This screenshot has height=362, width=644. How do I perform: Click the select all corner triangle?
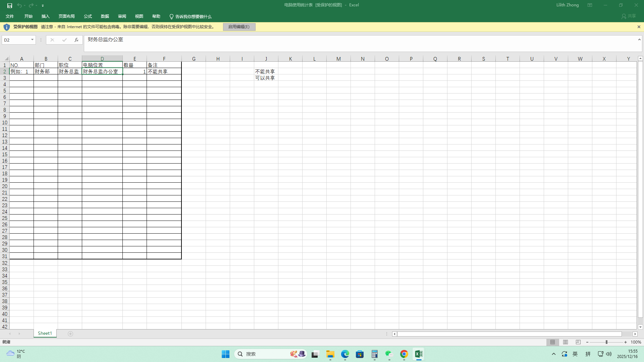(6, 59)
